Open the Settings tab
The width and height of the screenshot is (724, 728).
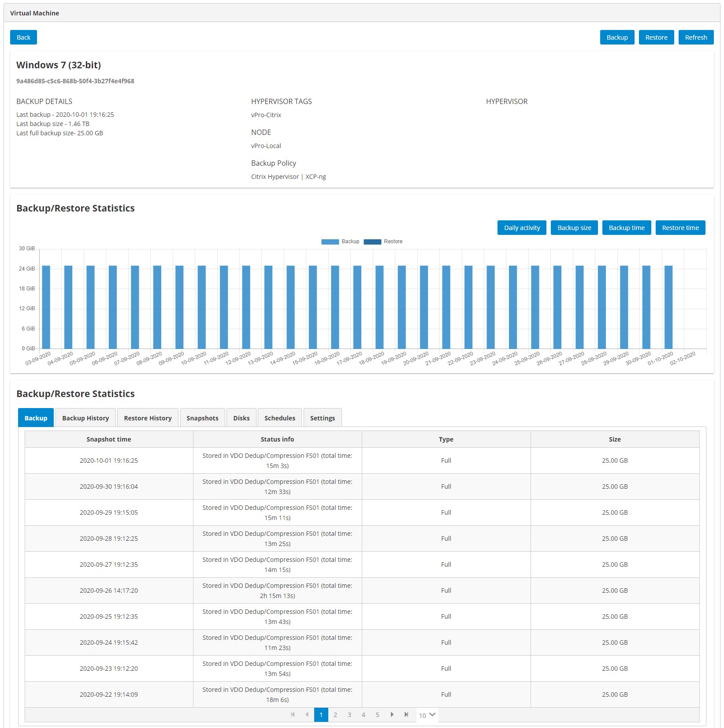tap(323, 418)
